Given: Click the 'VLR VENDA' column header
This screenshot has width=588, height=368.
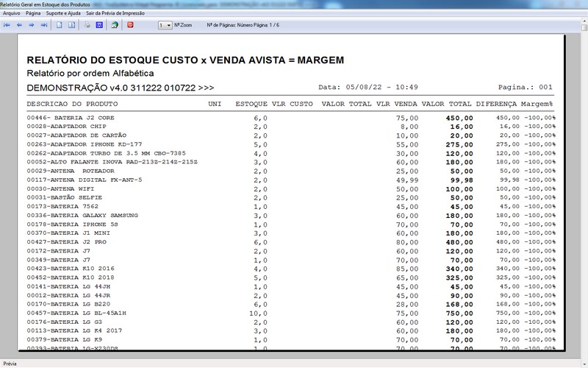Looking at the screenshot, I should coord(397,104).
